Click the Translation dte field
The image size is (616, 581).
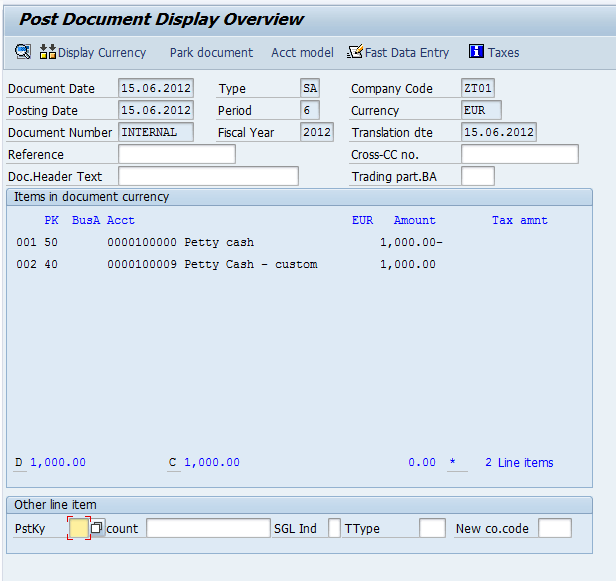click(x=498, y=132)
